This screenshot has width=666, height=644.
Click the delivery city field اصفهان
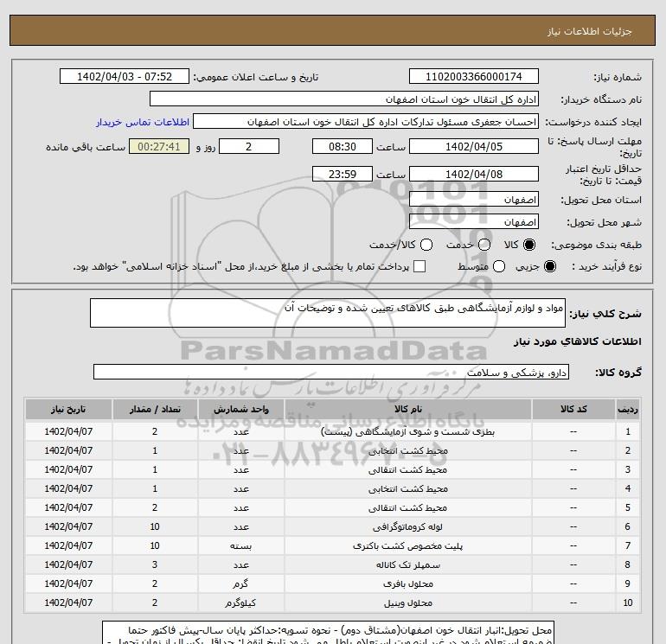tap(474, 221)
